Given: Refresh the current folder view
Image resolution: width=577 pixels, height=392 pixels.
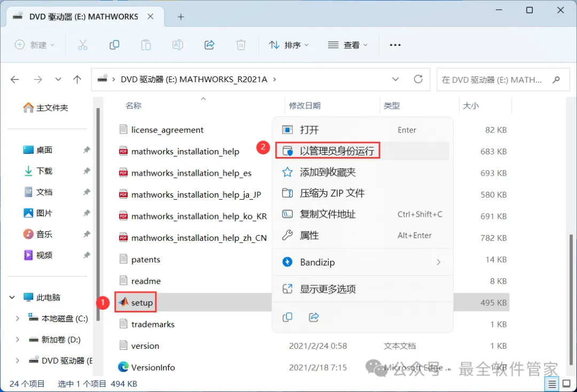Looking at the screenshot, I should click(x=418, y=79).
